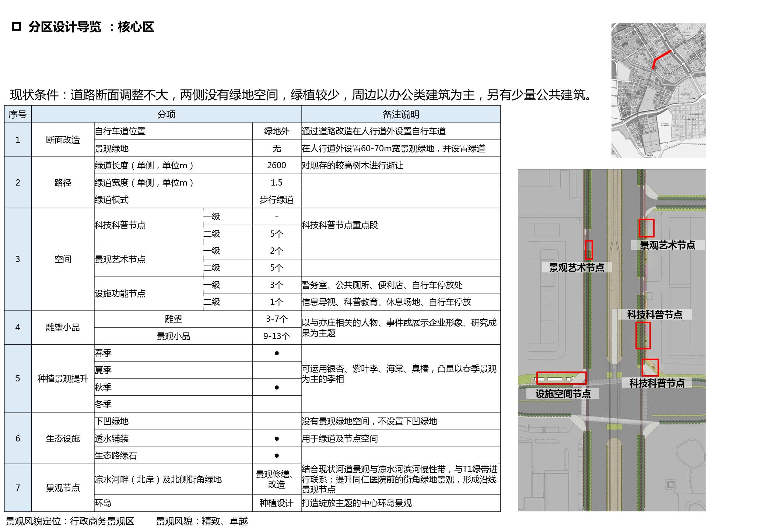Screen dimensions: 778x532
Task: Click the 绿地外 value cell
Action: pos(277,131)
